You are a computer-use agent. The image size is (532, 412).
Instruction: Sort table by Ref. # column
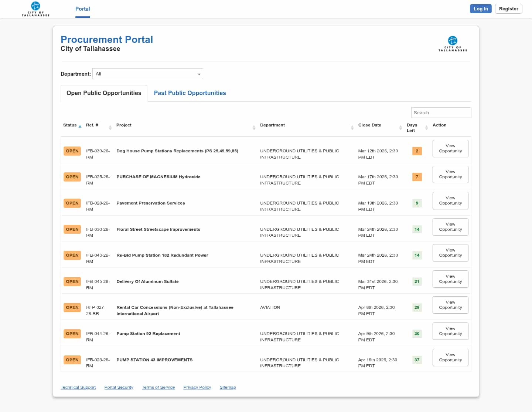110,127
